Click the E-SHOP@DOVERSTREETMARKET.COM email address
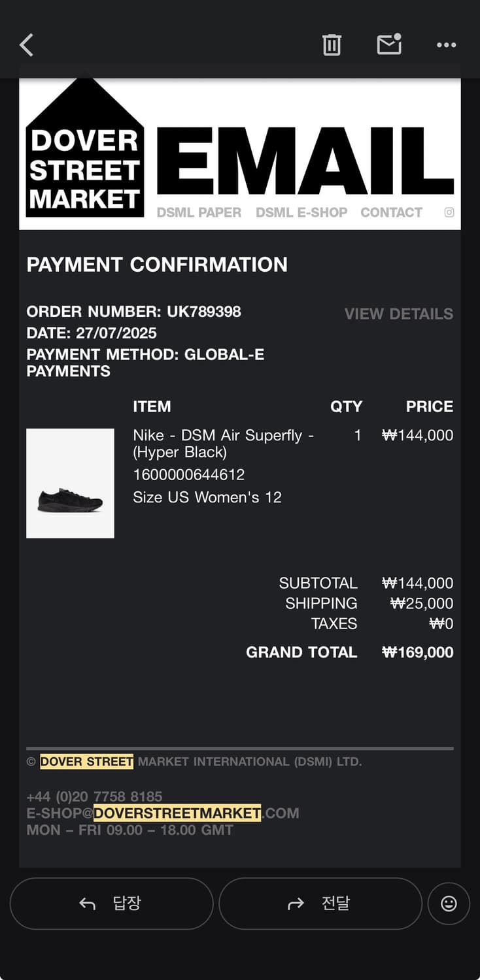Image resolution: width=480 pixels, height=980 pixels. click(163, 813)
